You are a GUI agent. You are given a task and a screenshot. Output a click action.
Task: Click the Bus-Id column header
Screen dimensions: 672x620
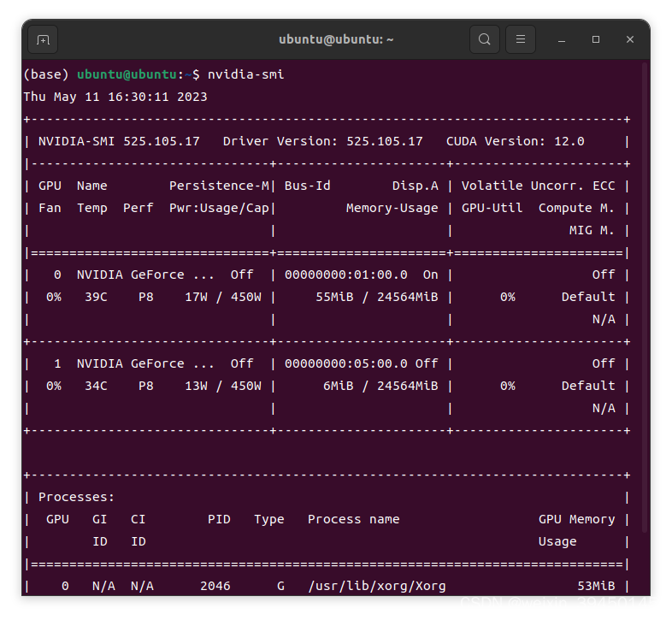pos(307,186)
